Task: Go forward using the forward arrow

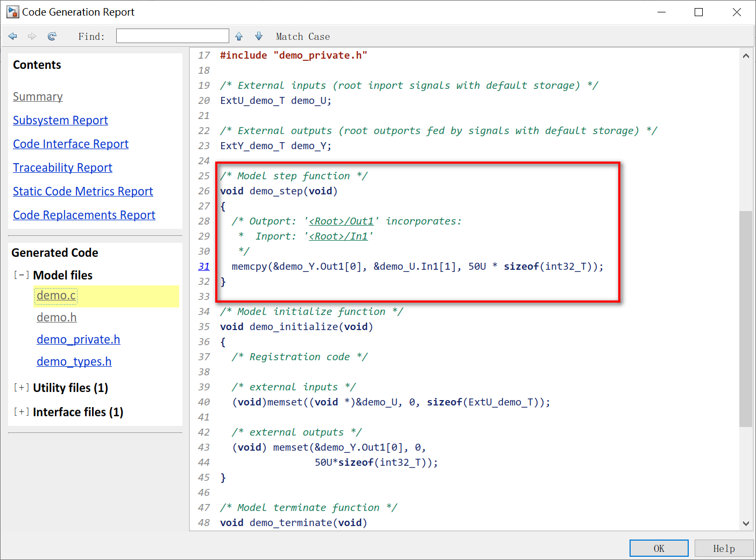Action: pyautogui.click(x=32, y=36)
